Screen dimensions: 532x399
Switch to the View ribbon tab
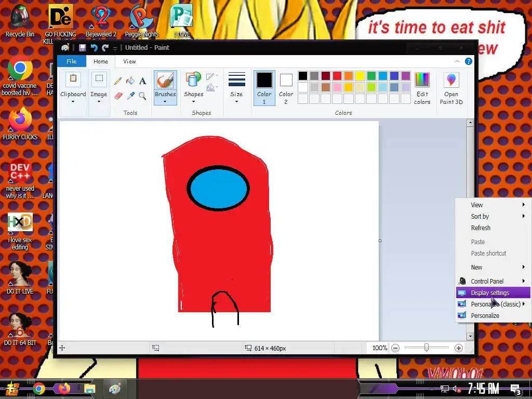pyautogui.click(x=129, y=61)
